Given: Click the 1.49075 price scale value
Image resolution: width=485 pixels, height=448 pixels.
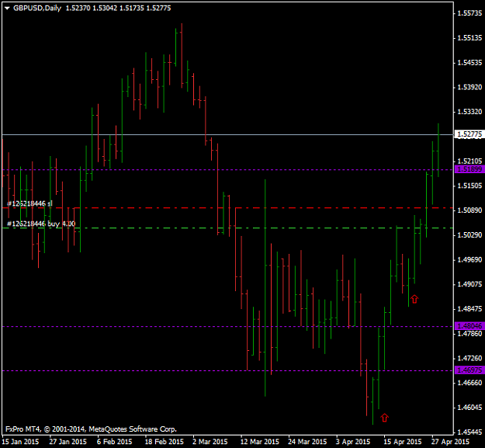Looking at the screenshot, I should click(x=469, y=284).
